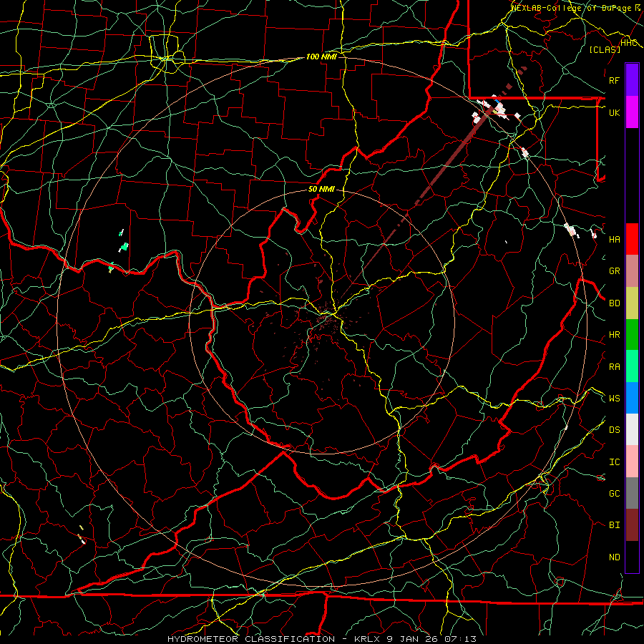Click the red HA color swatch

click(x=632, y=239)
